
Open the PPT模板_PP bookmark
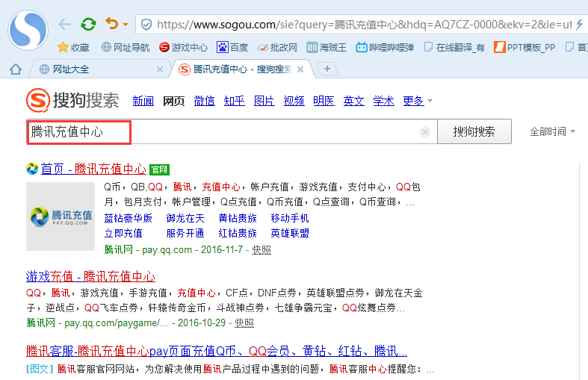tap(524, 47)
